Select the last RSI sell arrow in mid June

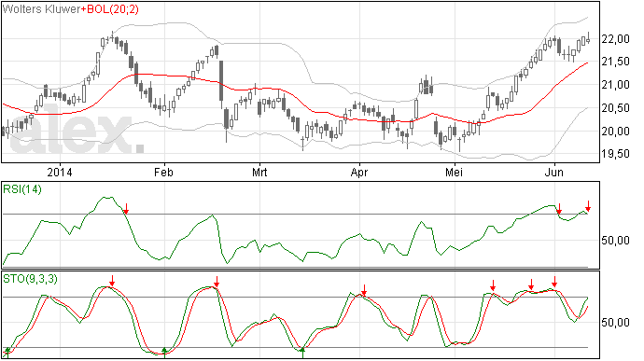pos(588,206)
